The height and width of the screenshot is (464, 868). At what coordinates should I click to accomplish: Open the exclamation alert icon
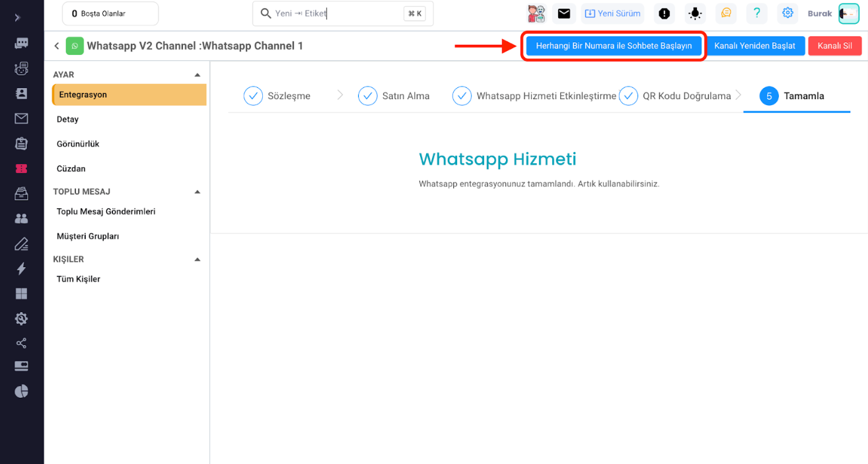665,13
